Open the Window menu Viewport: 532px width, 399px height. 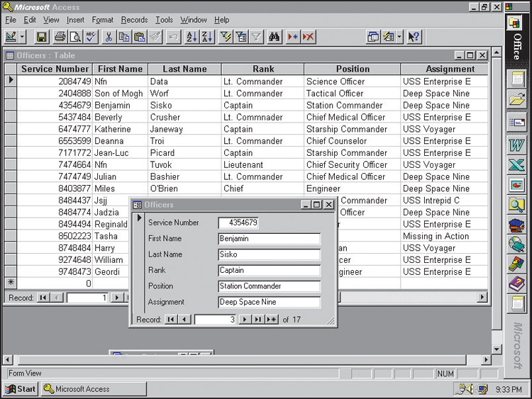194,20
